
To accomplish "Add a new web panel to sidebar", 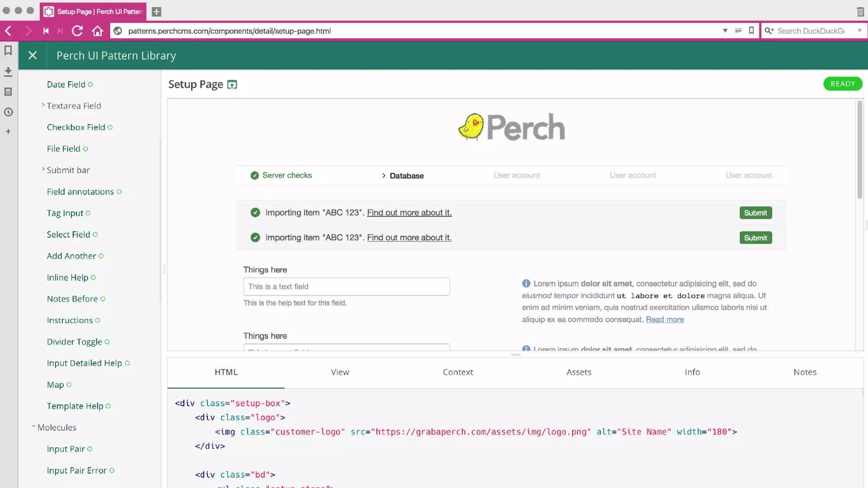I will tap(8, 132).
